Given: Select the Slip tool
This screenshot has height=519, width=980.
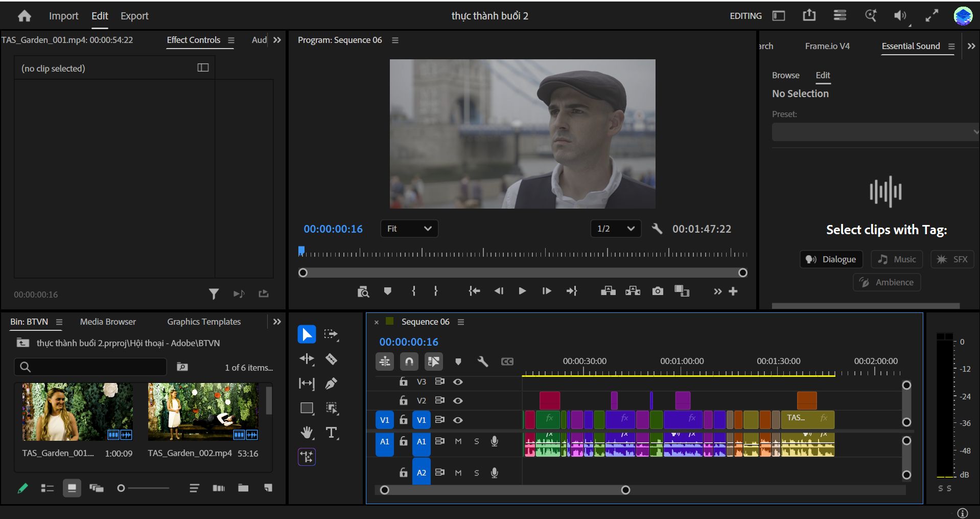Looking at the screenshot, I should (307, 383).
